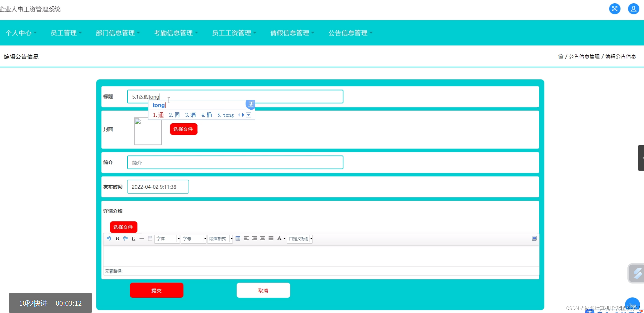Image resolution: width=644 pixels, height=313 pixels.
Task: Open the 字体 font dropdown
Action: pos(167,239)
